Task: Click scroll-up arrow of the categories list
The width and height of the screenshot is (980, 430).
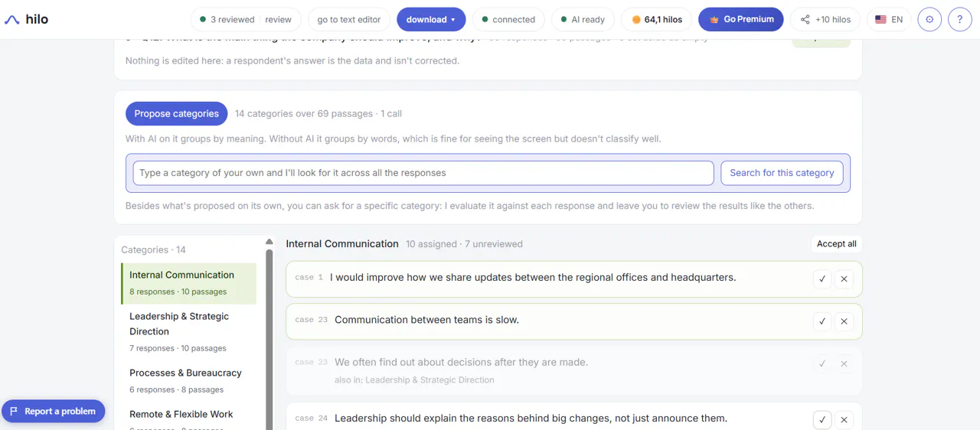Action: click(x=269, y=242)
